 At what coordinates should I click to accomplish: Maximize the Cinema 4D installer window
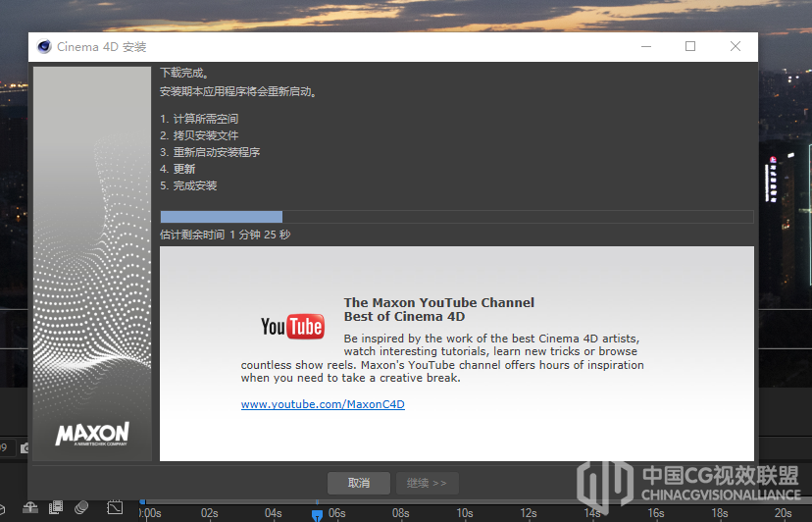click(690, 47)
